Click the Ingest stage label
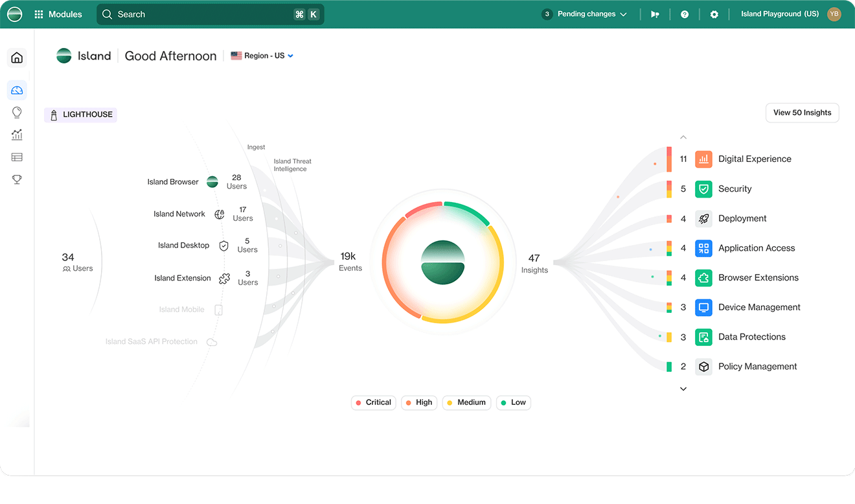Viewport: 855px width, 504px height. pyautogui.click(x=256, y=148)
